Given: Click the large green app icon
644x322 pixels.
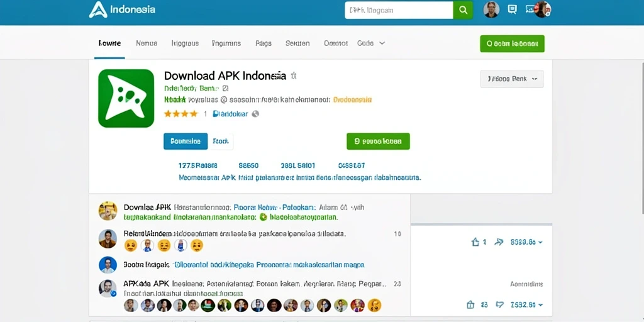Looking at the screenshot, I should (x=126, y=98).
